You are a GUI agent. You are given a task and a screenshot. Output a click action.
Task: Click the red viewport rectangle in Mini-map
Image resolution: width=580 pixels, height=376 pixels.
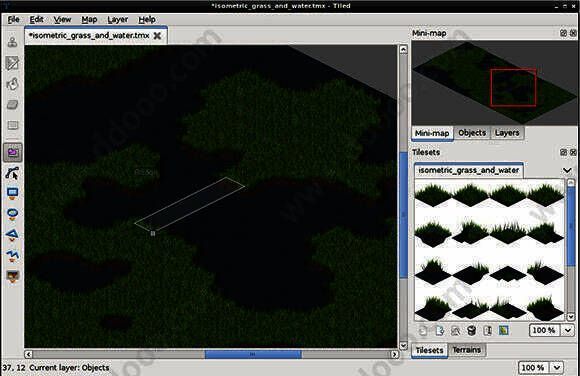(513, 88)
